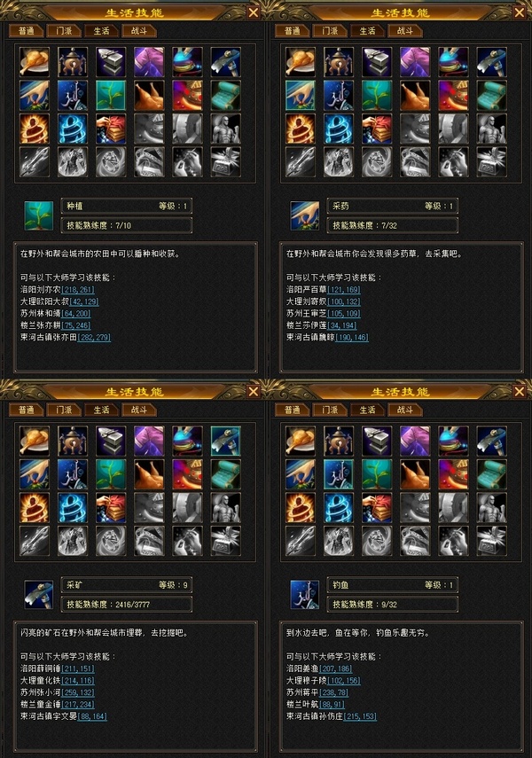Pick the mining hammer icon in bottom-left panel

pos(225,441)
